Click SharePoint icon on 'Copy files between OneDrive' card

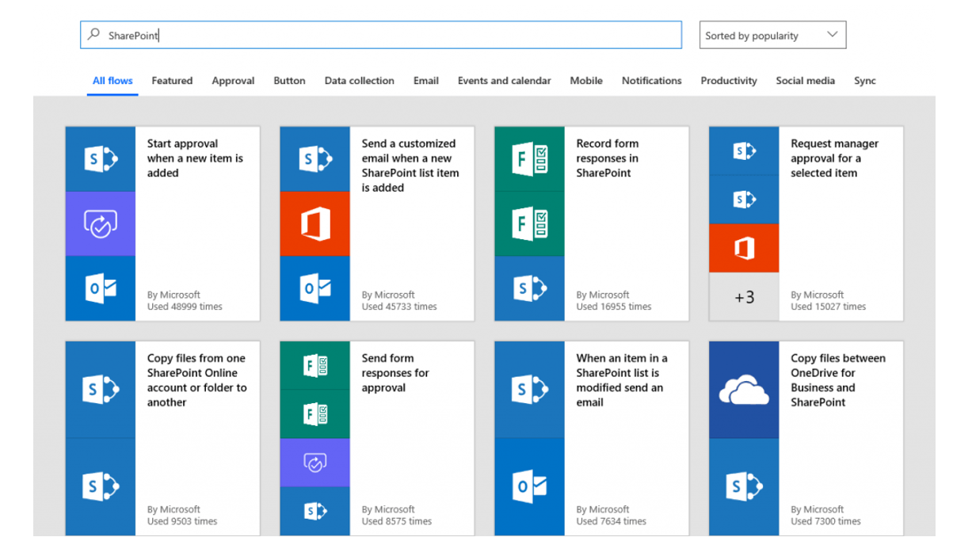[745, 486]
